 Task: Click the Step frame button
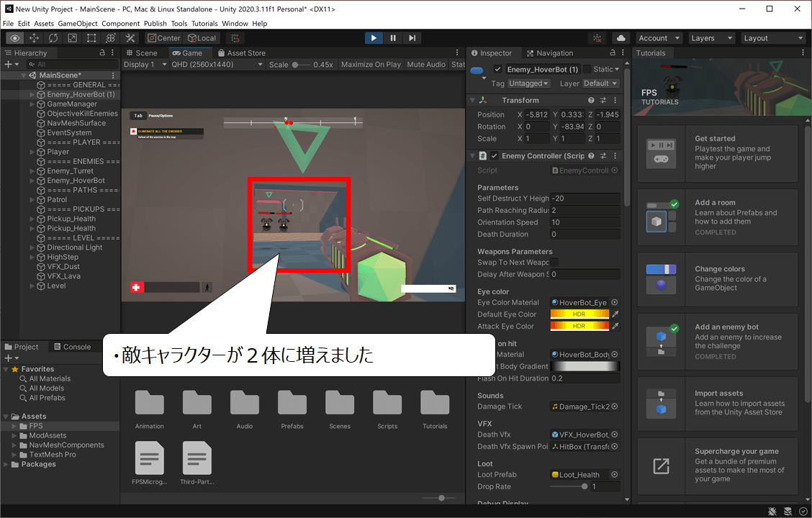[412, 38]
